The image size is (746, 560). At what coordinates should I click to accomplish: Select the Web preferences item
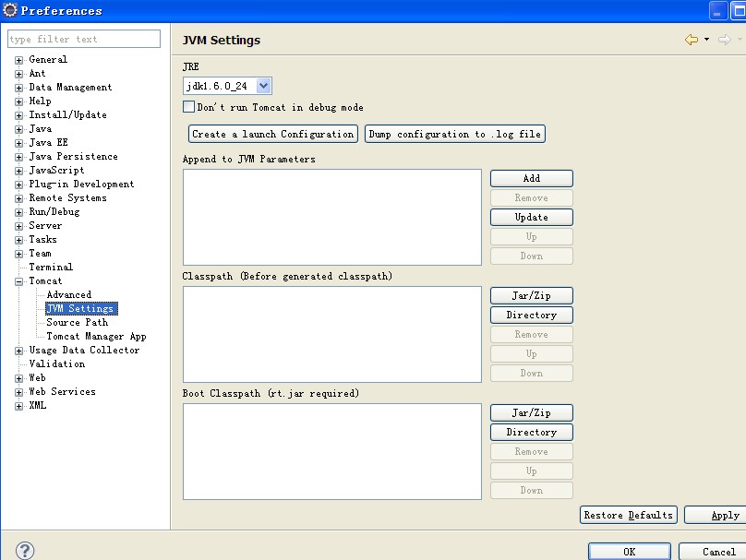point(37,378)
